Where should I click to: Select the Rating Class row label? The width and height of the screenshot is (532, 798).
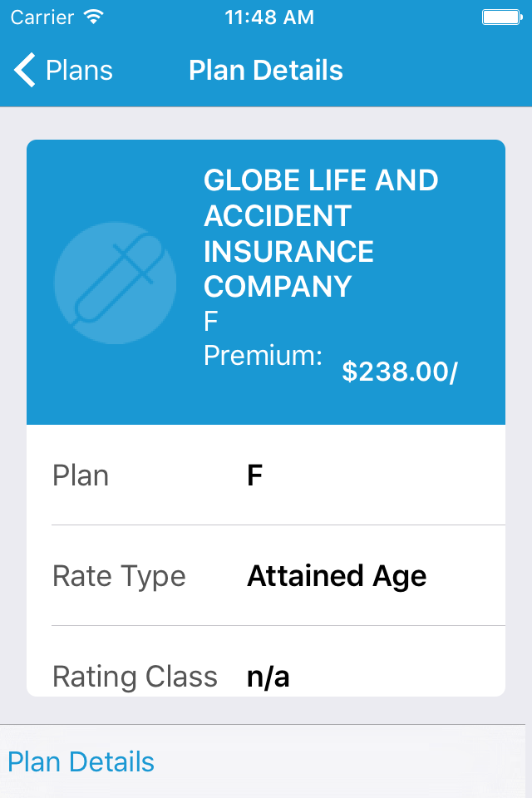135,677
